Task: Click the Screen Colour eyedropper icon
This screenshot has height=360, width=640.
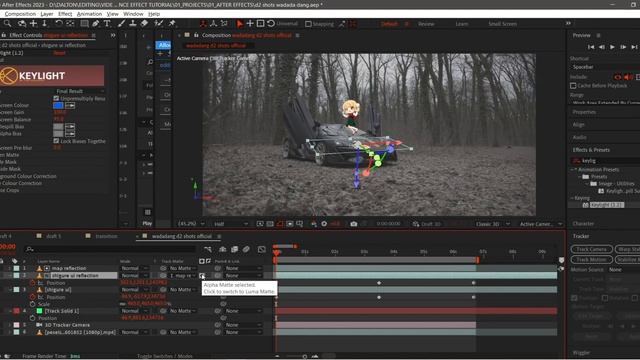Action: click(x=70, y=105)
